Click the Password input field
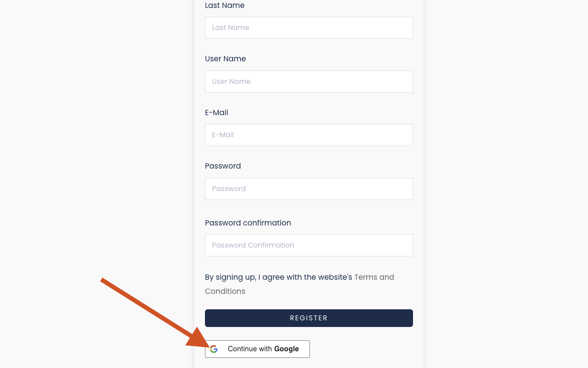This screenshot has width=588, height=368. [309, 189]
